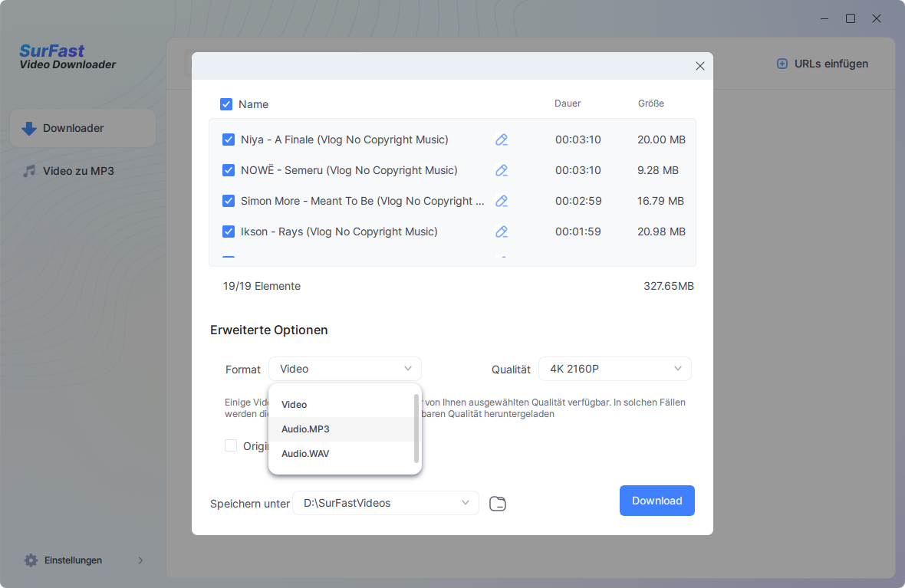Choose Audio.WAV from the format list
The width and height of the screenshot is (905, 588).
pyautogui.click(x=305, y=454)
